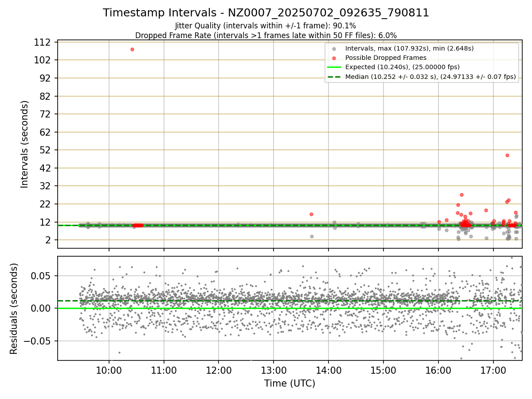Click the 10:00 x-axis tick label
Viewport: 532px width, 399px height.
109,370
